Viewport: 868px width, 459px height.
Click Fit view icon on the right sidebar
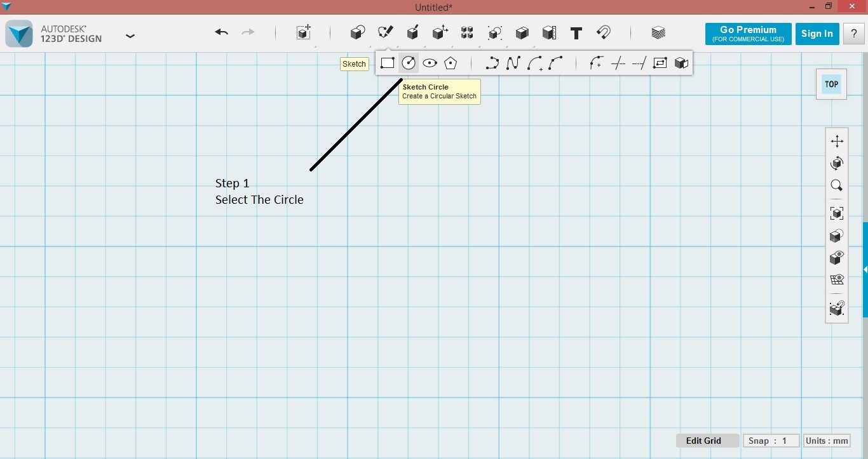[837, 213]
